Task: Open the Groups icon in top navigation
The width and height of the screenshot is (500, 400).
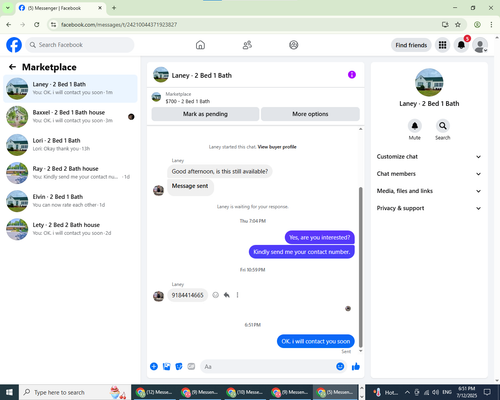Action: pos(293,45)
